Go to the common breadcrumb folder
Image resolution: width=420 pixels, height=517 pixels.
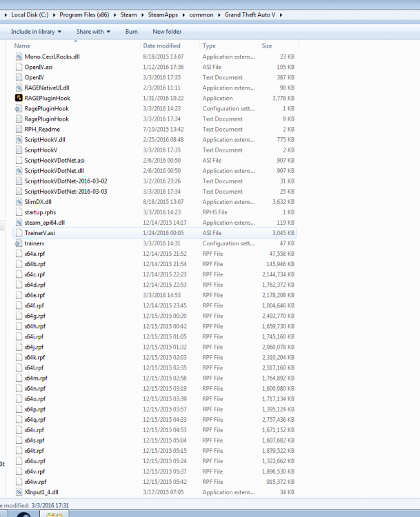tap(201, 15)
